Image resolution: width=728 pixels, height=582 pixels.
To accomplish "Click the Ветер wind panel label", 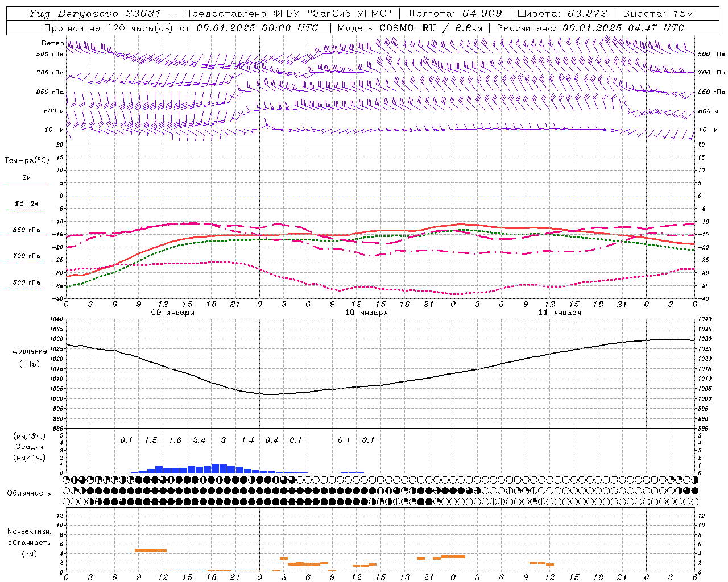I will pyautogui.click(x=52, y=43).
